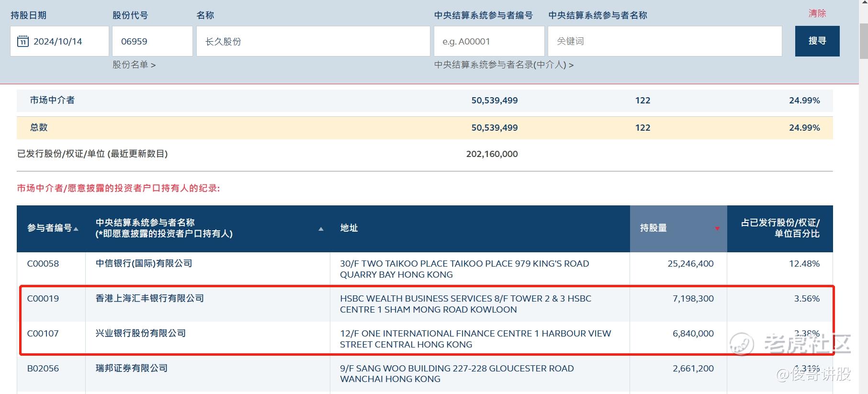Focus the 股份代号 input with 06959

point(152,41)
